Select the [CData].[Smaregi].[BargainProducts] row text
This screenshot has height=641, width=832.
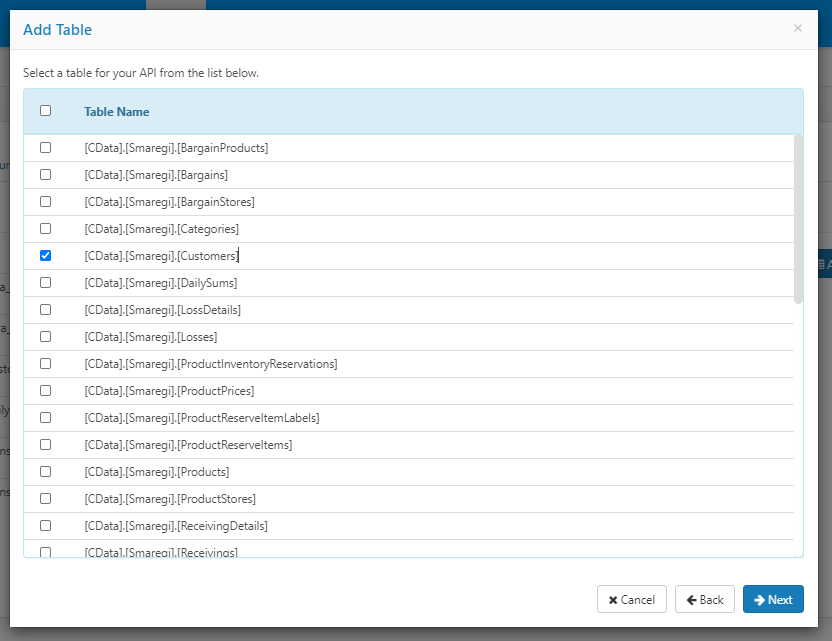176,148
